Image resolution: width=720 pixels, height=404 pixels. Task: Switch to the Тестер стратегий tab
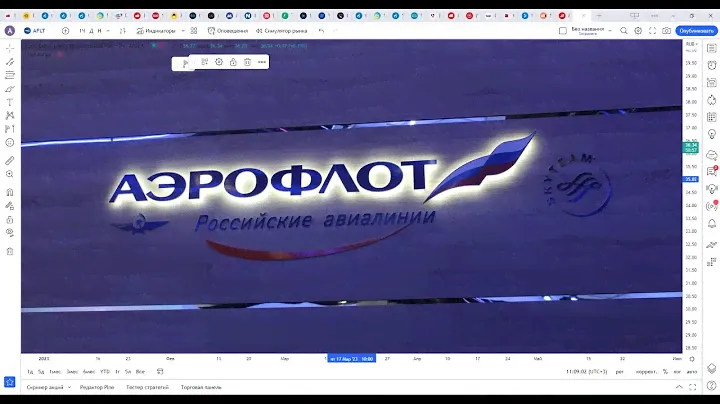146,386
